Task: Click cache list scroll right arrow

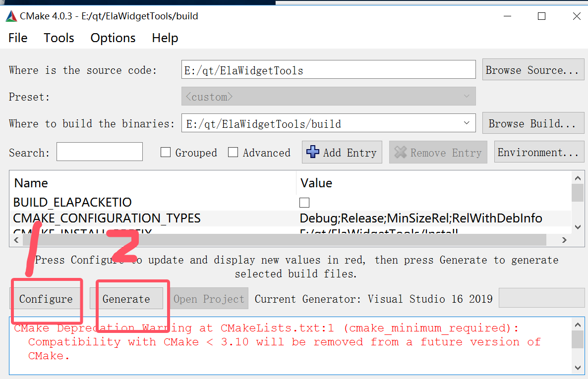Action: pos(564,240)
